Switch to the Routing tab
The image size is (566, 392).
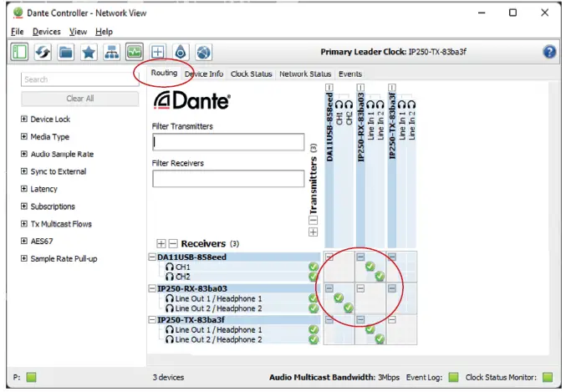pyautogui.click(x=164, y=73)
